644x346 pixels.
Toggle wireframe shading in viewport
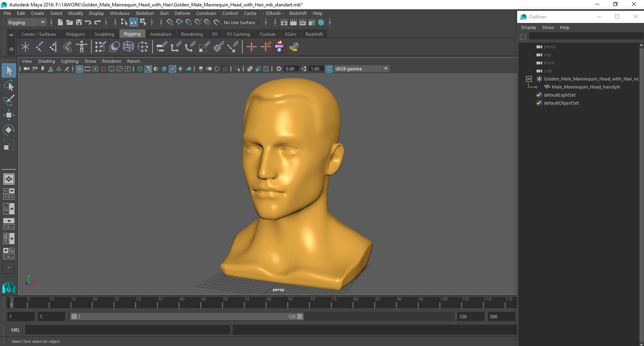coord(140,69)
